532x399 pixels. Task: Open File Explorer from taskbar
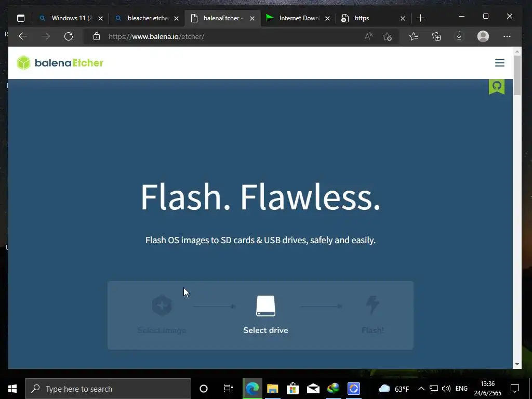(272, 389)
